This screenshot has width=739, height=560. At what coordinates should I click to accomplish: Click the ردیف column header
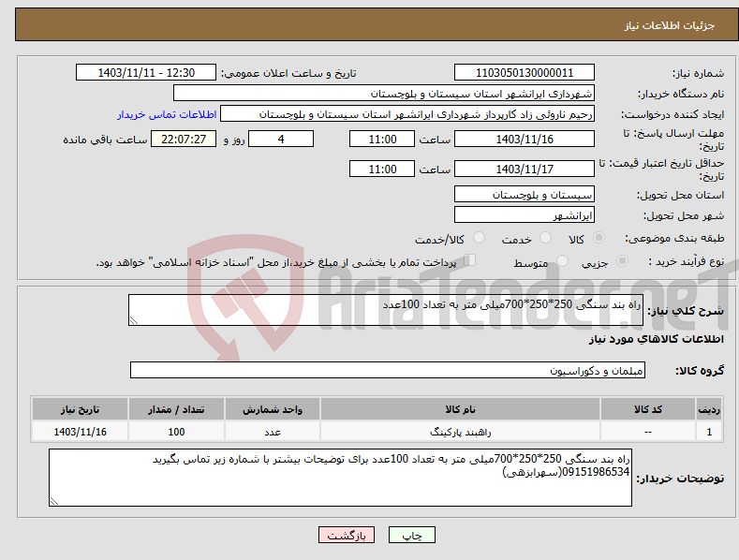click(709, 409)
